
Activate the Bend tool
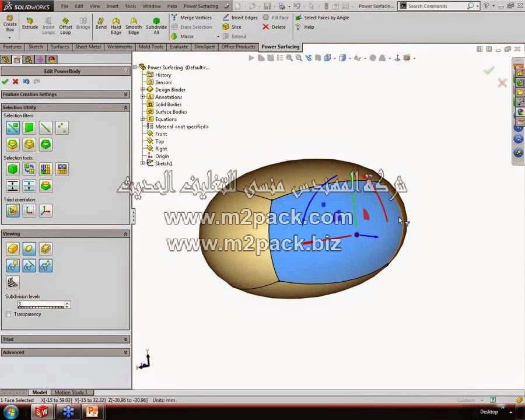[x=101, y=24]
